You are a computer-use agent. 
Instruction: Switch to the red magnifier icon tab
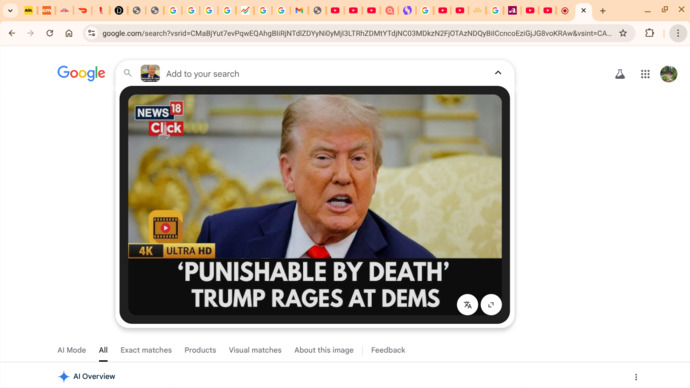389,10
